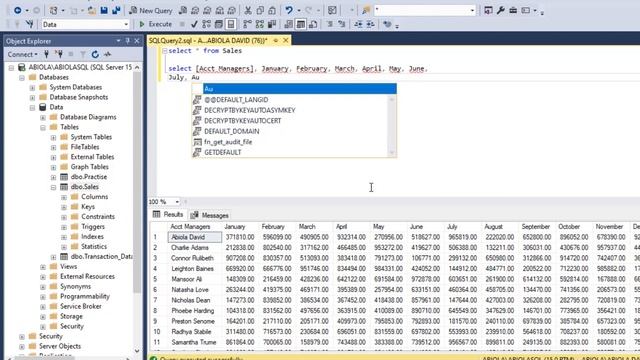
Task: Click the New Query button
Action: click(x=151, y=10)
